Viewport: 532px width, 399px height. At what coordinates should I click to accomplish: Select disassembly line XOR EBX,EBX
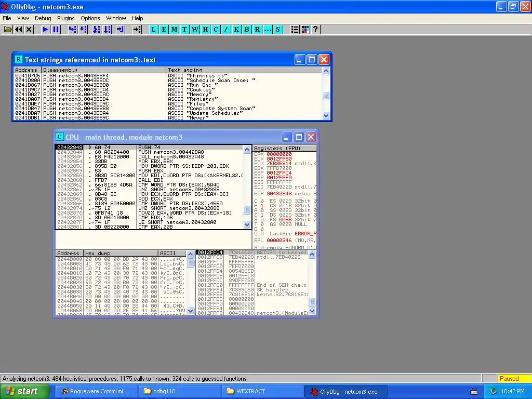149,162
